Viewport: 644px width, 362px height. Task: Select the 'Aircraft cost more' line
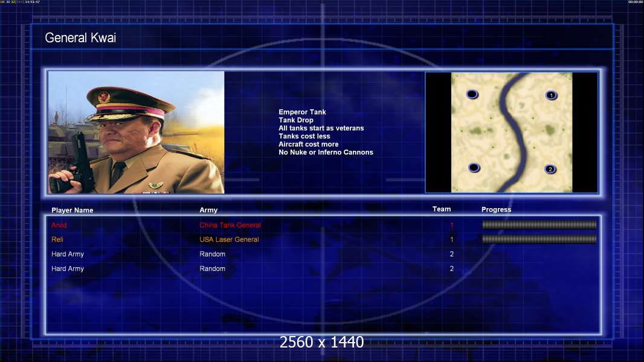[x=309, y=144]
